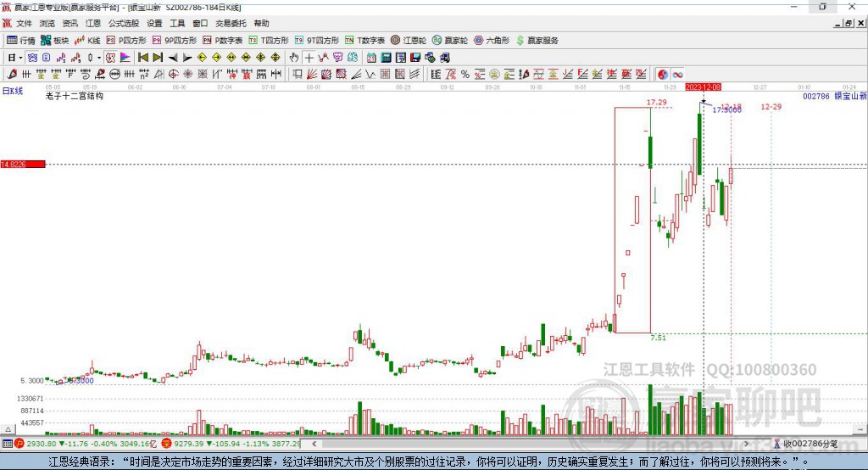This screenshot has width=868, height=470.
Task: Open the P数字表 tool
Action: [223, 41]
